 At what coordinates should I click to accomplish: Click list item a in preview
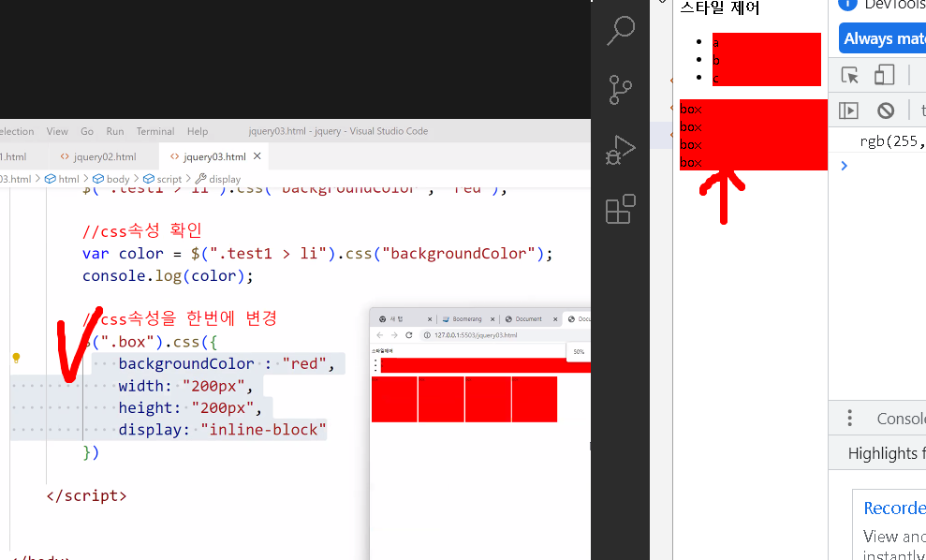767,42
